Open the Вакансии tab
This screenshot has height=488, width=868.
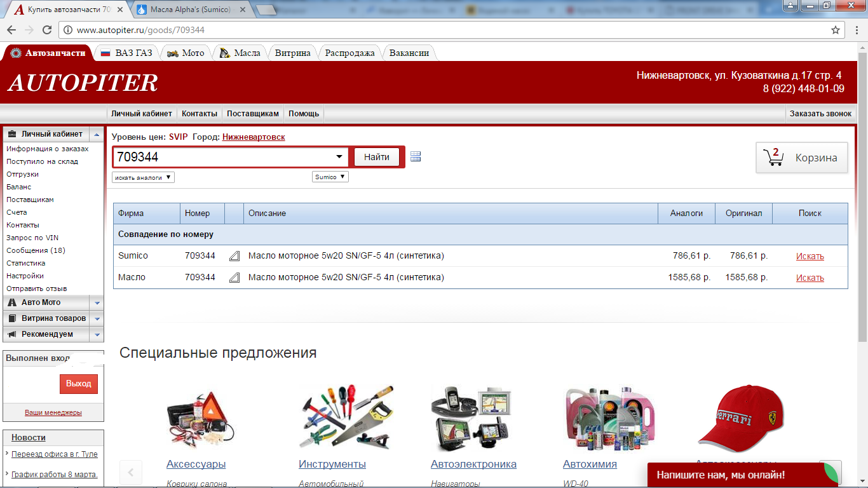pos(409,53)
